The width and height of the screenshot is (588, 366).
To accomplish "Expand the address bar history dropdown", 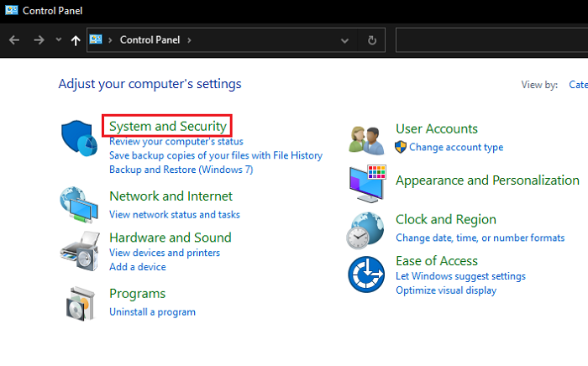I will tap(344, 40).
